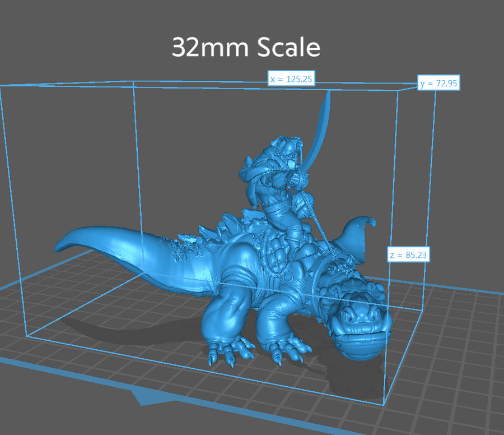Click the 32mm Scale title text
This screenshot has width=504, height=435.
246,48
